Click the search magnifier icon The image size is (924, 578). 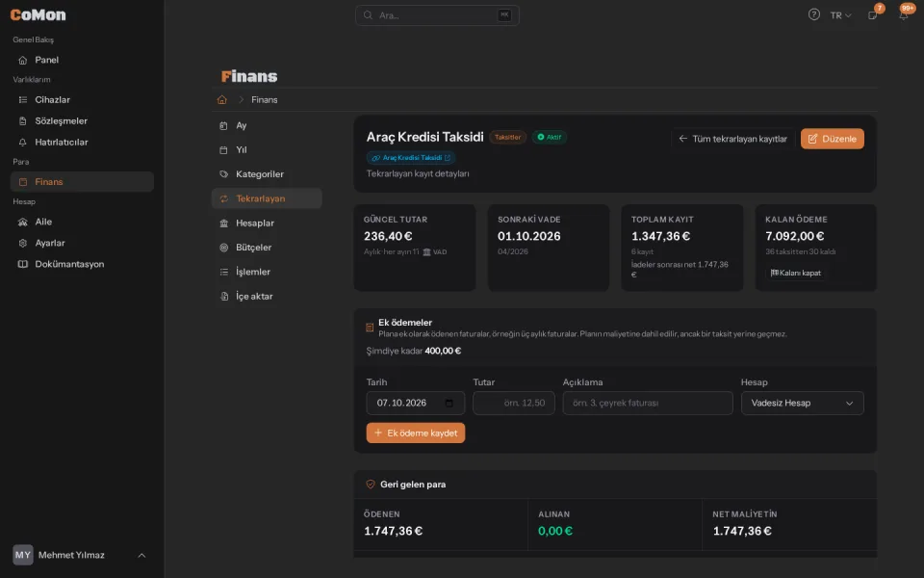click(x=368, y=15)
